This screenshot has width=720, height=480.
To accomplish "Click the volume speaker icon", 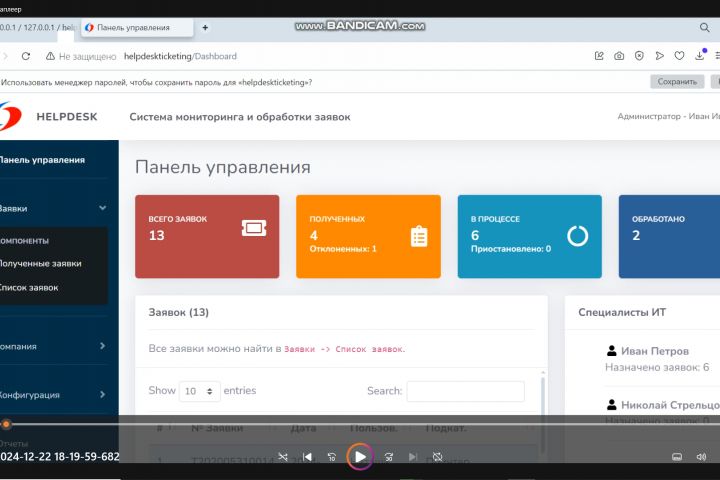I will pos(701,457).
